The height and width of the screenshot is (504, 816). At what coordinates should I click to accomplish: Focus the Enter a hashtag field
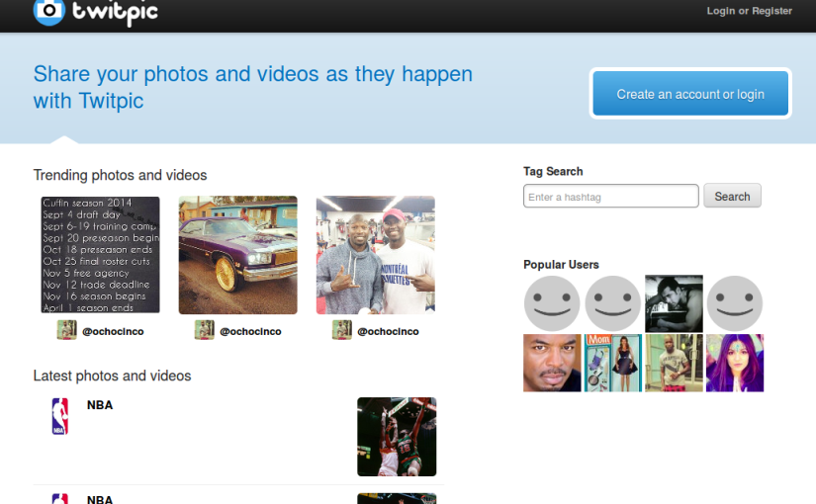(611, 196)
